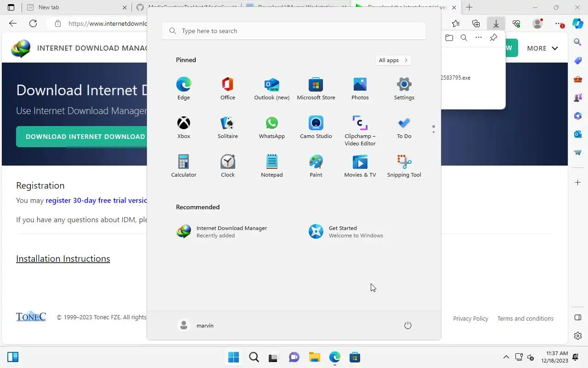Click the Start menu search box
The image size is (588, 368).
coord(294,31)
